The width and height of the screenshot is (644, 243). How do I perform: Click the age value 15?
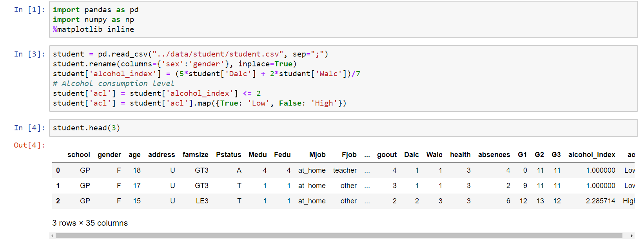pyautogui.click(x=137, y=201)
